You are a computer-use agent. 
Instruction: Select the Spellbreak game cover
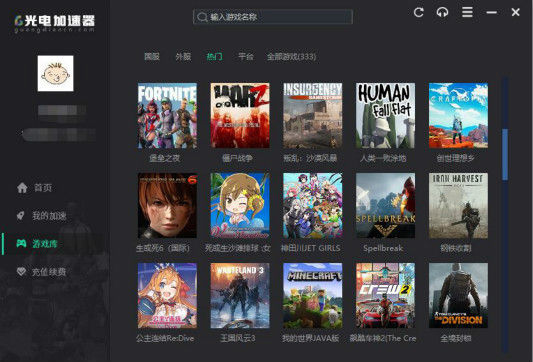[385, 206]
